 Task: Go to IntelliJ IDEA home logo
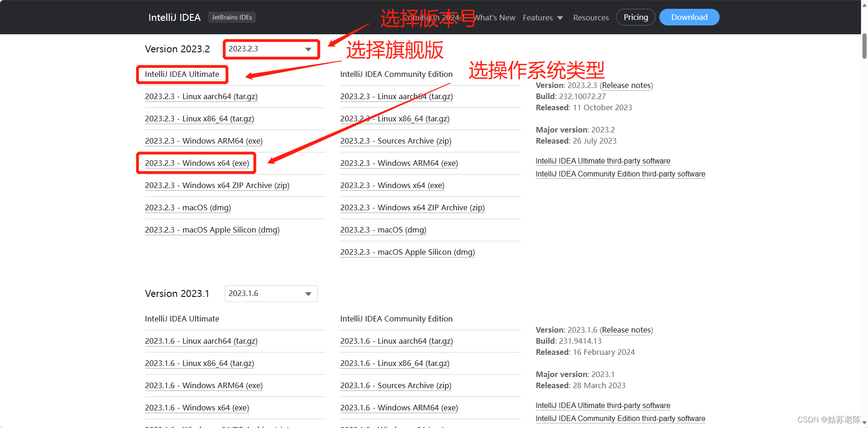pyautogui.click(x=174, y=18)
